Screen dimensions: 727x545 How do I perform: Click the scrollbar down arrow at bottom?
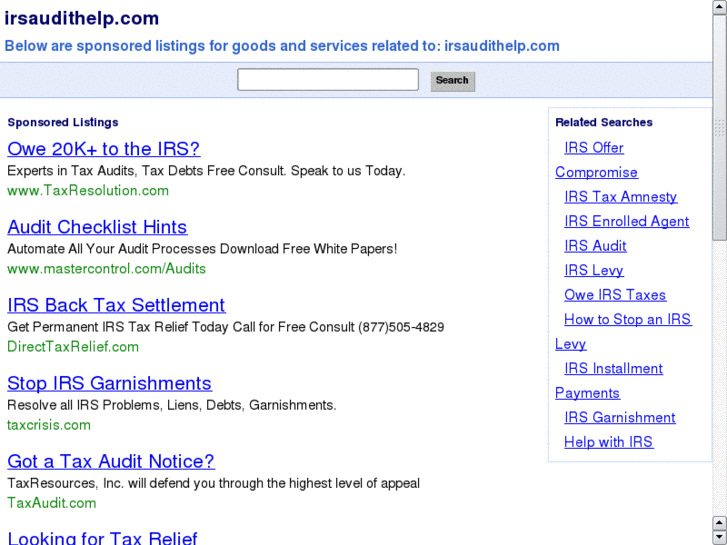(720, 538)
